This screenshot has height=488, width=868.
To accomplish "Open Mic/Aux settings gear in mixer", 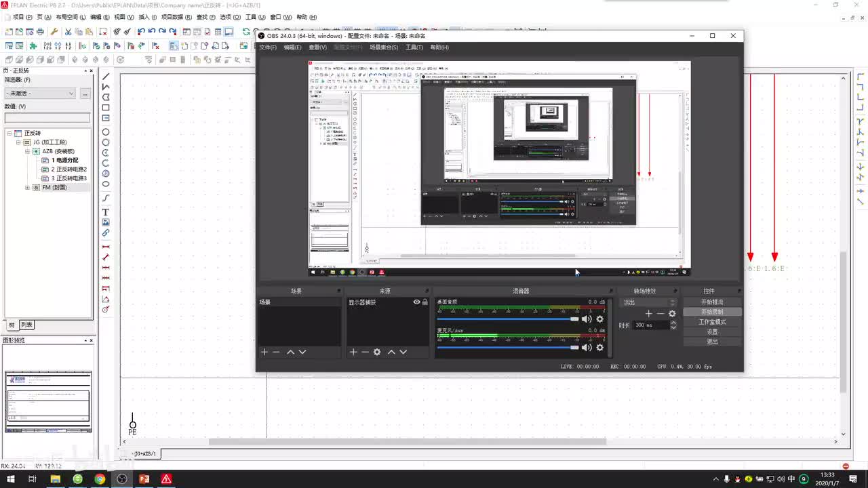I will (599, 348).
